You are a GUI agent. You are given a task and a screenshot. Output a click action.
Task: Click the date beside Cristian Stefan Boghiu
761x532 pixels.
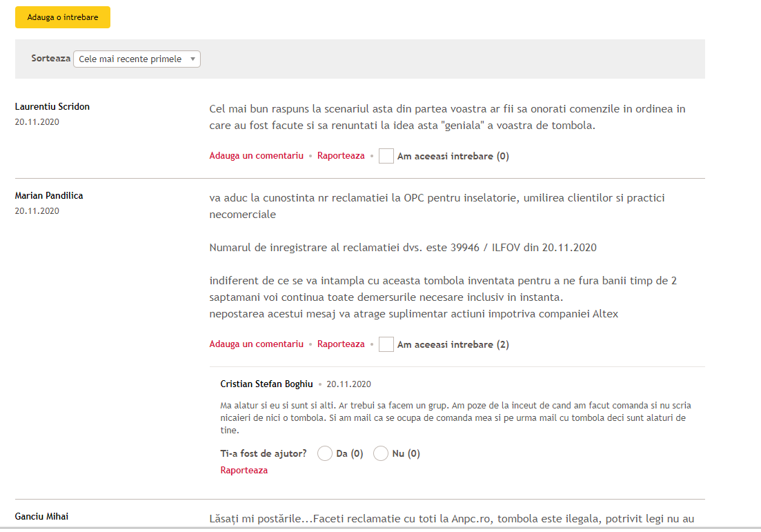(348, 384)
